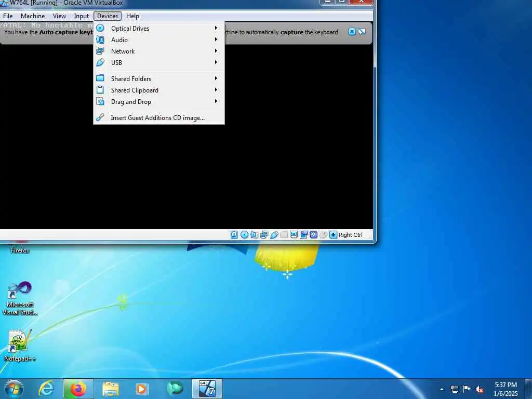Click the Drag and Drop menu icon

click(x=100, y=101)
